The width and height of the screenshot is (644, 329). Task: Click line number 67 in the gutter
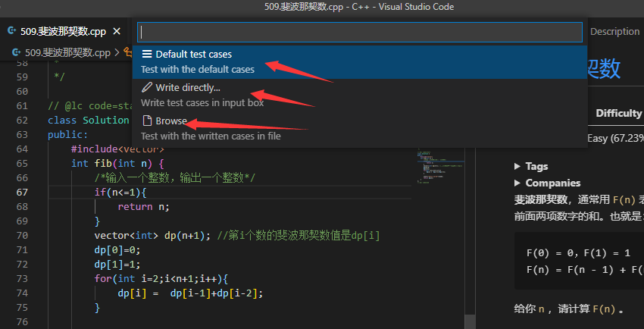click(x=22, y=193)
